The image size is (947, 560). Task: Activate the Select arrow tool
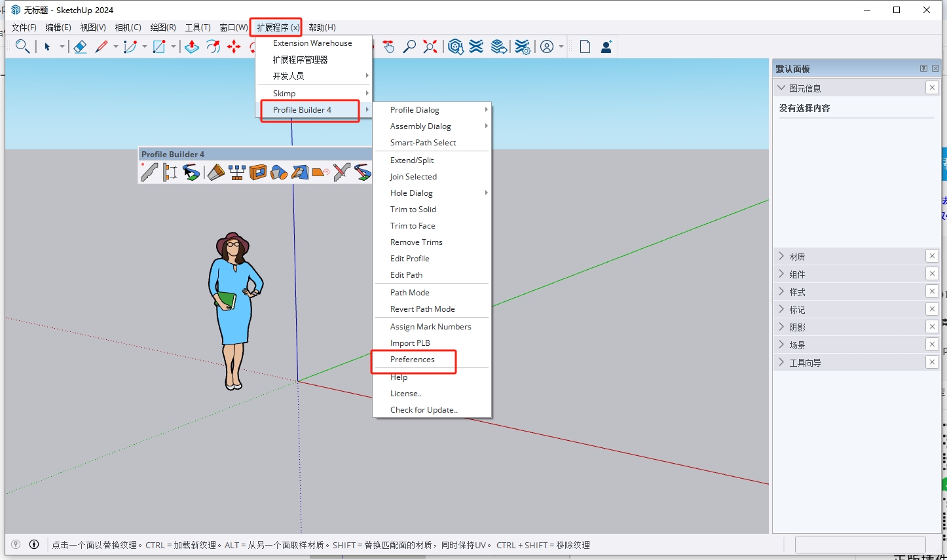click(47, 47)
